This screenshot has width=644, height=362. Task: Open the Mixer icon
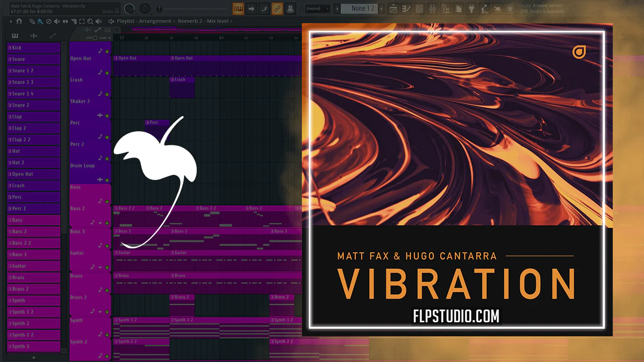pyautogui.click(x=432, y=9)
